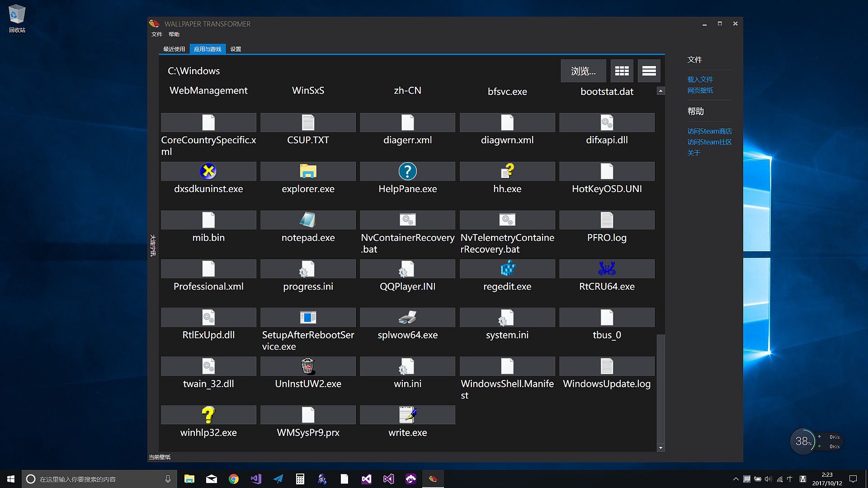Open Chrome from the taskbar
The height and width of the screenshot is (488, 868).
pos(234,479)
